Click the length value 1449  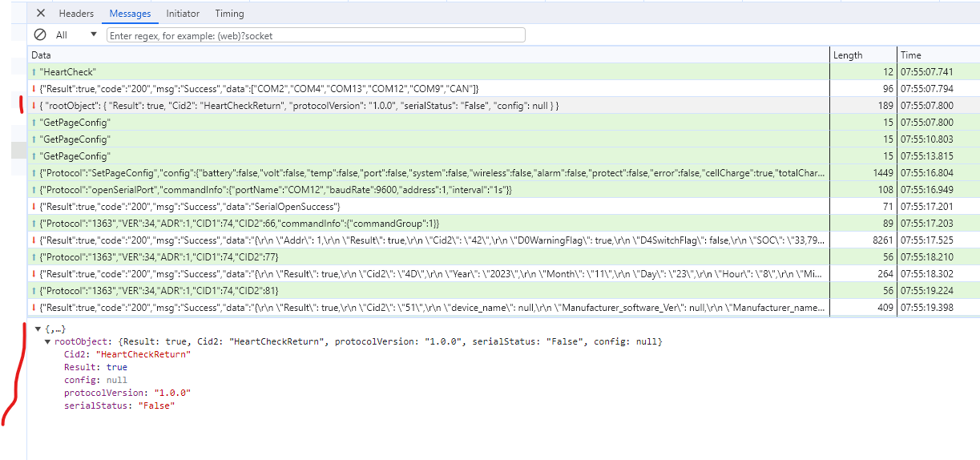[882, 173]
